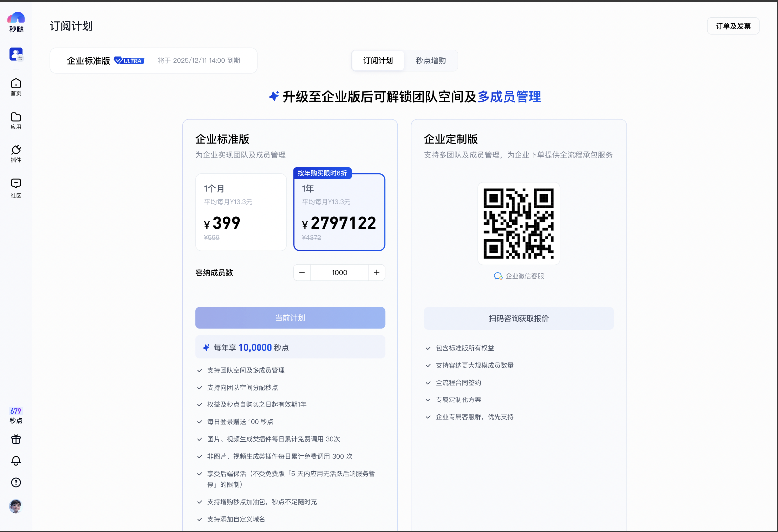Open the help question mark icon
Image resolution: width=778 pixels, height=532 pixels.
16,482
